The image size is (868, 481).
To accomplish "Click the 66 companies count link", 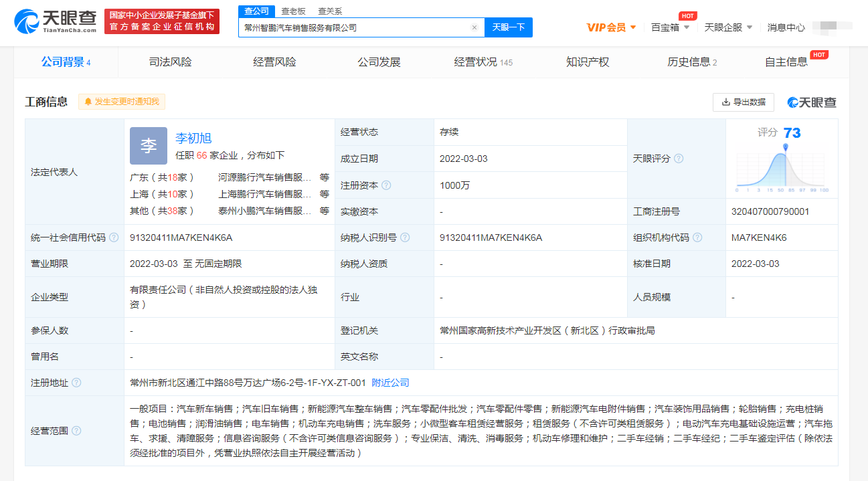I will click(201, 155).
